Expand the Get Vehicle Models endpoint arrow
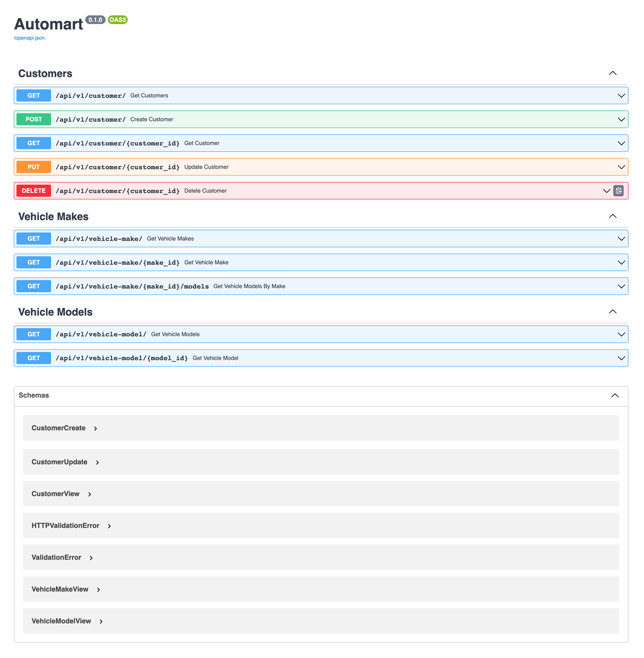The image size is (644, 658). 621,334
